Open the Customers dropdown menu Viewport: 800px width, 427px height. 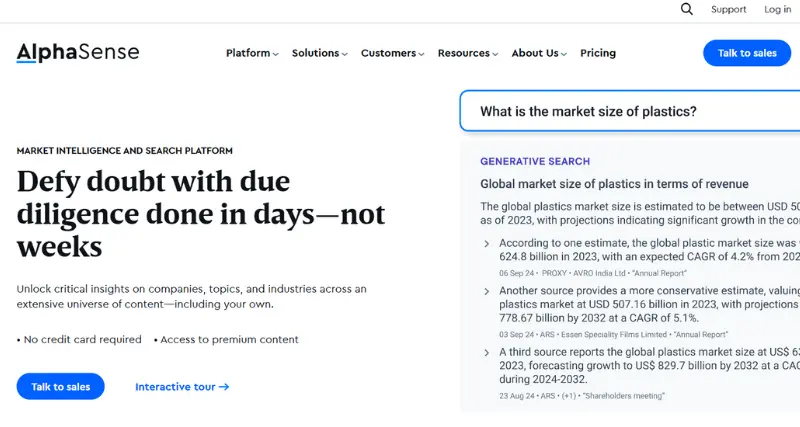(x=392, y=54)
